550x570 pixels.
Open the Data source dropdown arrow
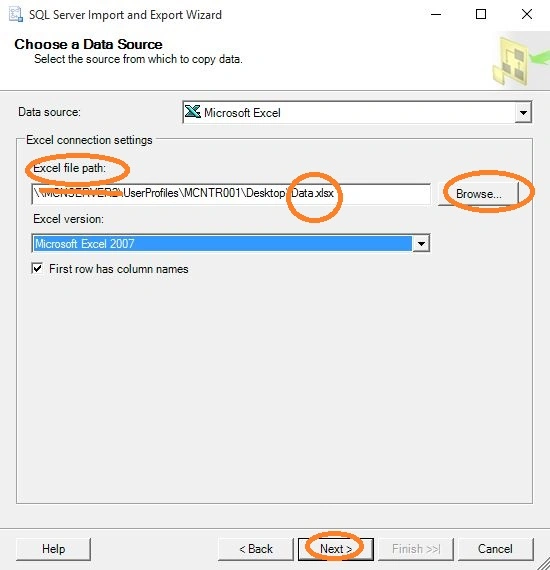[523, 113]
